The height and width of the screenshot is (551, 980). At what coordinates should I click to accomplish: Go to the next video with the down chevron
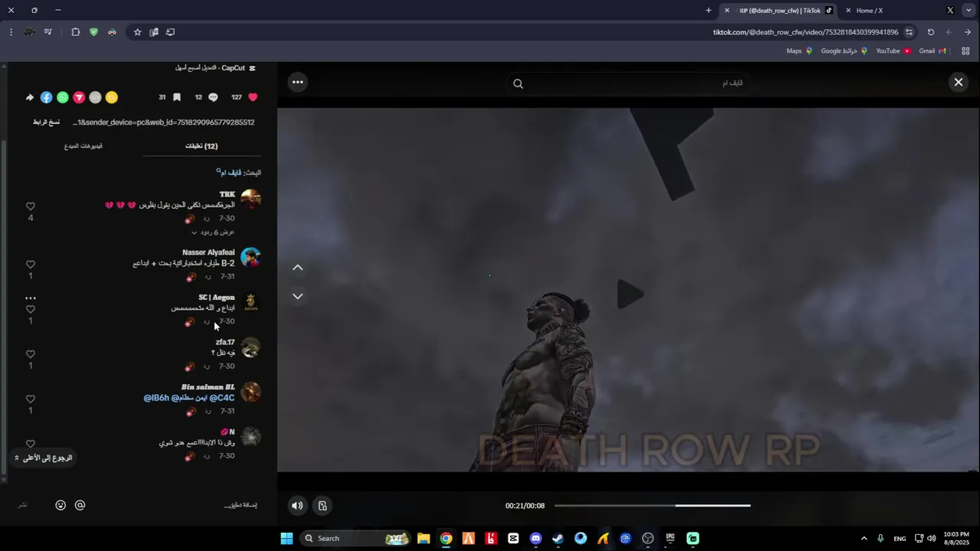[298, 296]
